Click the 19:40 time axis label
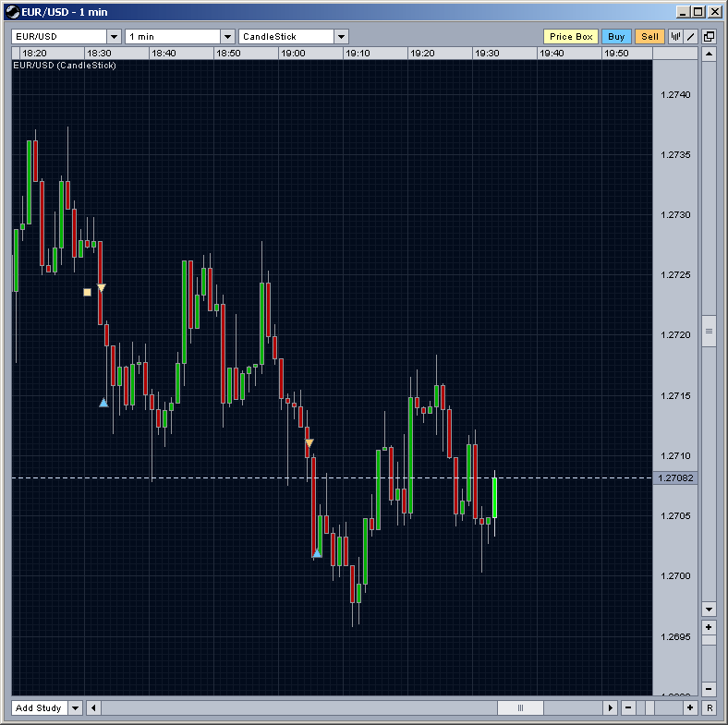 pos(552,53)
